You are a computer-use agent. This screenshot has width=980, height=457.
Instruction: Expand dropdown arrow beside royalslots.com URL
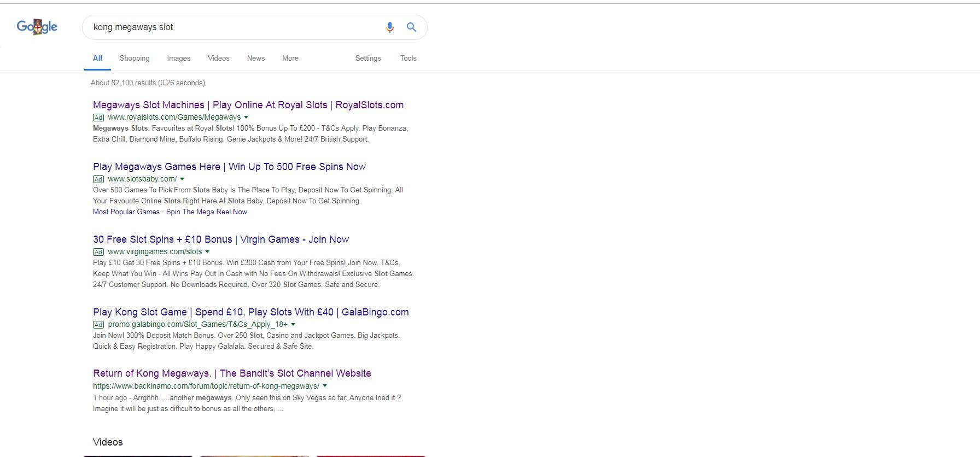point(246,118)
